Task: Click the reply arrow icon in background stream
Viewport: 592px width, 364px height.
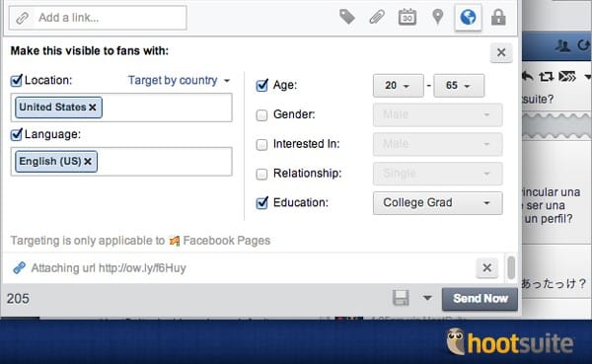Action: (528, 77)
